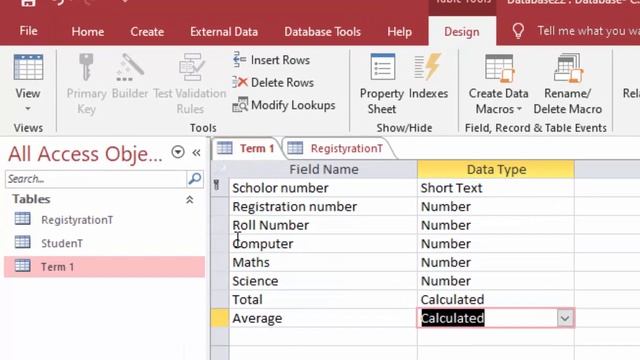Viewport: 640px width, 360px height.
Task: Click Calculated data type for Total
Action: 496,299
